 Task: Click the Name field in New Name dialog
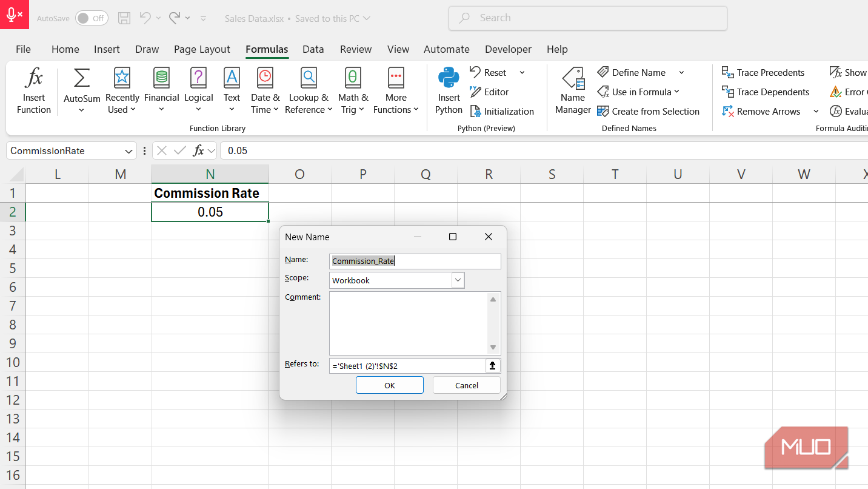click(x=415, y=261)
